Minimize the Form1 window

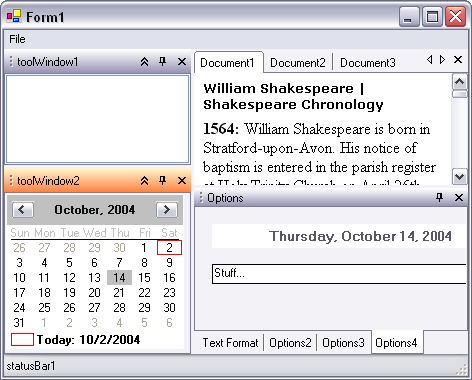pos(409,16)
